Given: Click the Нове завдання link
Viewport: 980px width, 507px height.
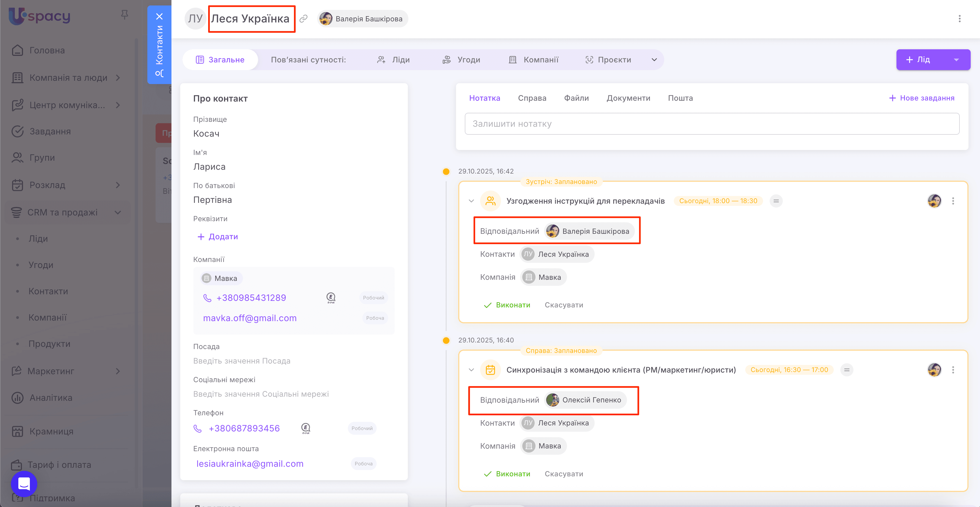Looking at the screenshot, I should (921, 98).
